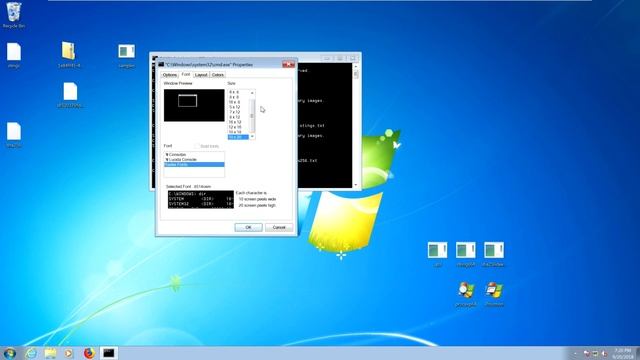Open the taskbar clock and date
This screenshot has width=640, height=360.
coord(622,353)
